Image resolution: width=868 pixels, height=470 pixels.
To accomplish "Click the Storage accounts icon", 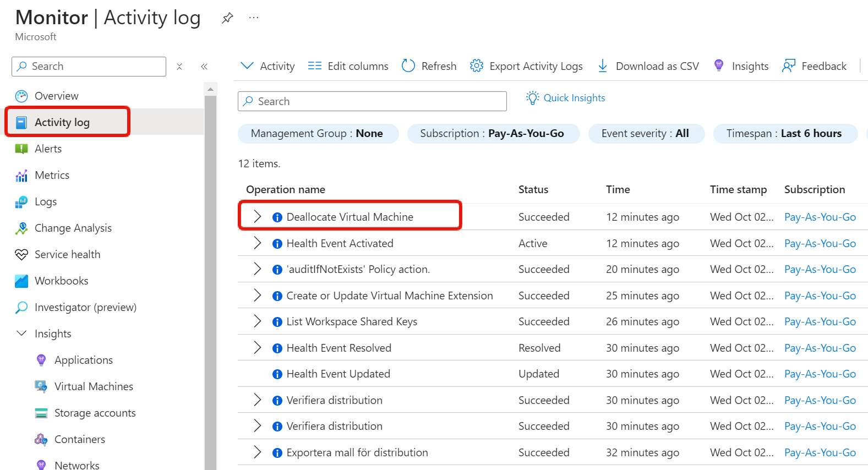I will [x=41, y=413].
